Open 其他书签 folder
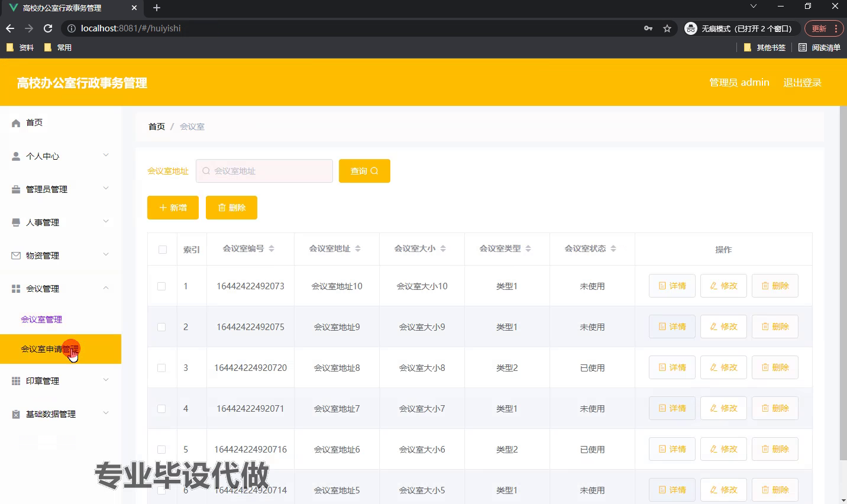Screen dimensions: 847x504 pos(765,47)
